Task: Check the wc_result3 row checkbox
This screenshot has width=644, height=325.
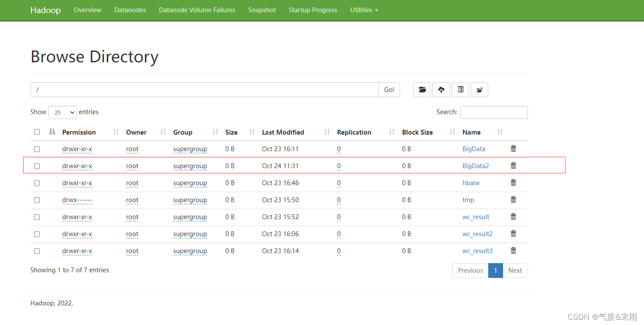Action: pos(37,251)
